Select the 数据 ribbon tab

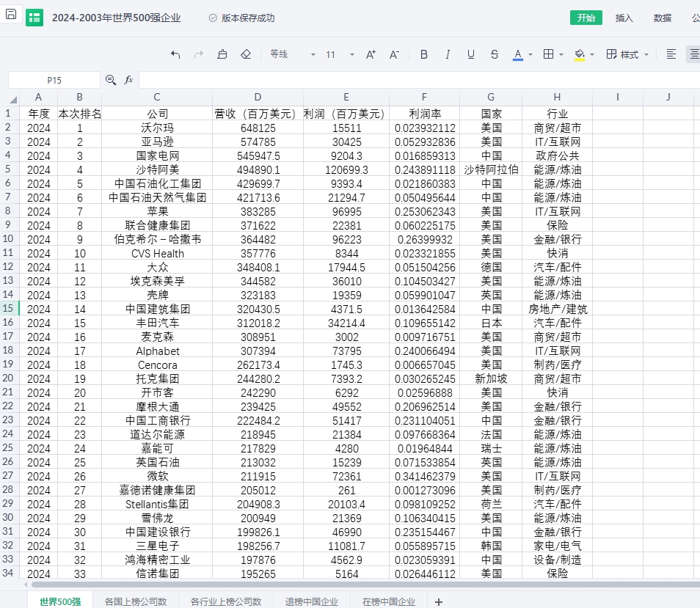point(663,18)
